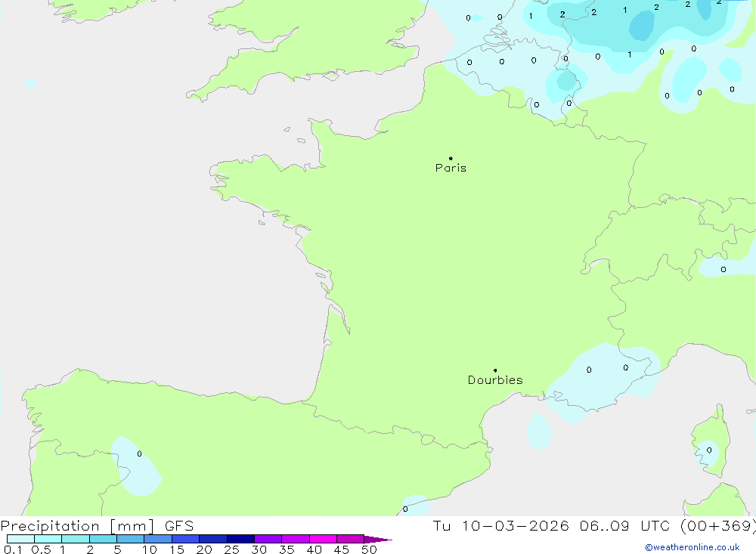
Task: Click the legend value "50"
Action: [369, 549]
